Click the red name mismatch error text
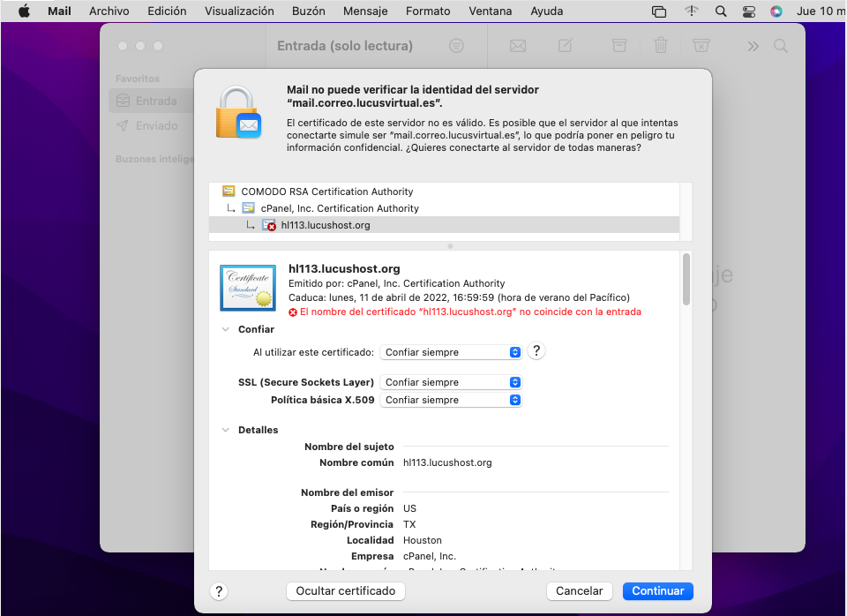The image size is (847, 616). [470, 312]
